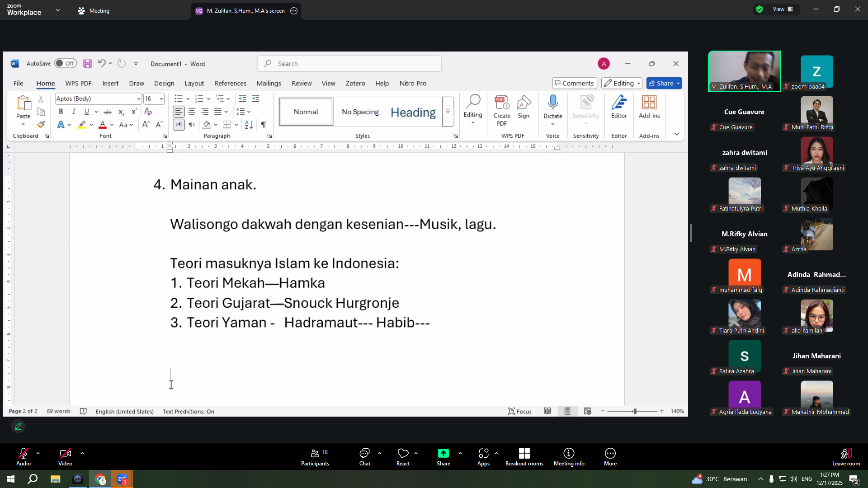Apply Italic formatting
The height and width of the screenshot is (488, 868).
[x=74, y=112]
